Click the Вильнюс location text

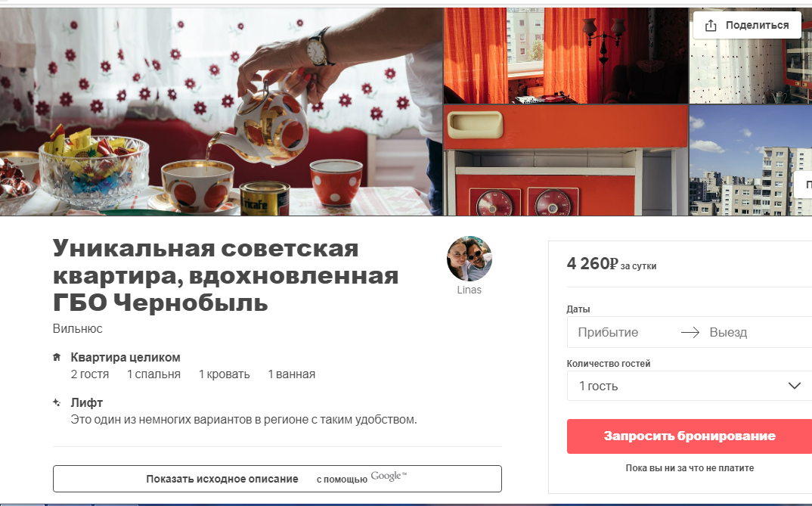(x=78, y=329)
